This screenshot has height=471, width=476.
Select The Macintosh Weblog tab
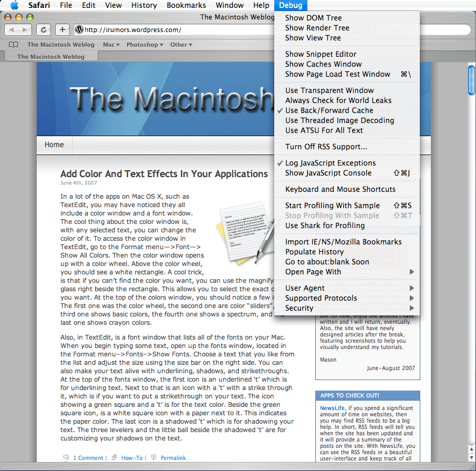click(x=50, y=56)
